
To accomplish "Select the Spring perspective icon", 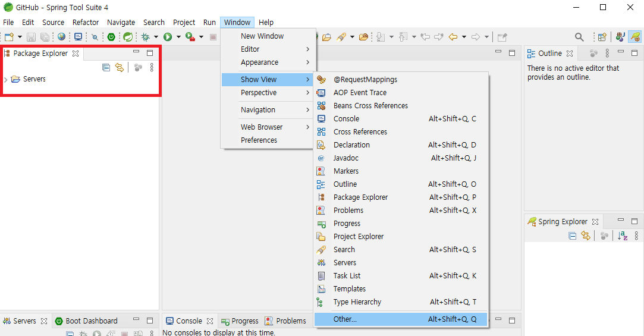I will (635, 37).
